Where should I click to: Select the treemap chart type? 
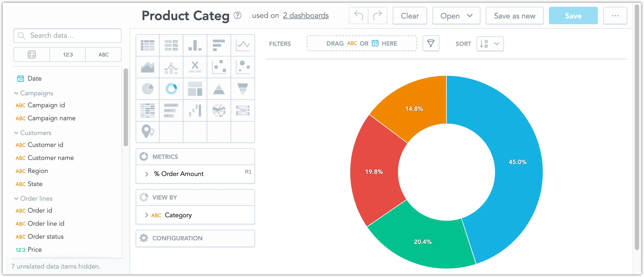[195, 89]
